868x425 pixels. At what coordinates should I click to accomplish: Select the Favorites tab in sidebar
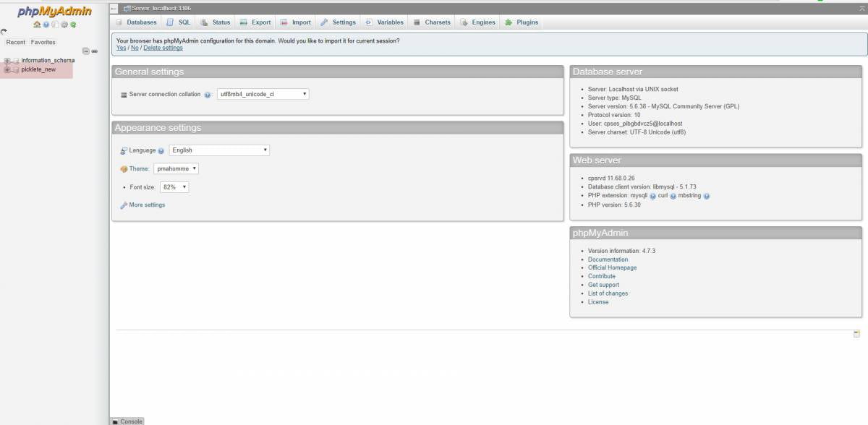click(43, 43)
